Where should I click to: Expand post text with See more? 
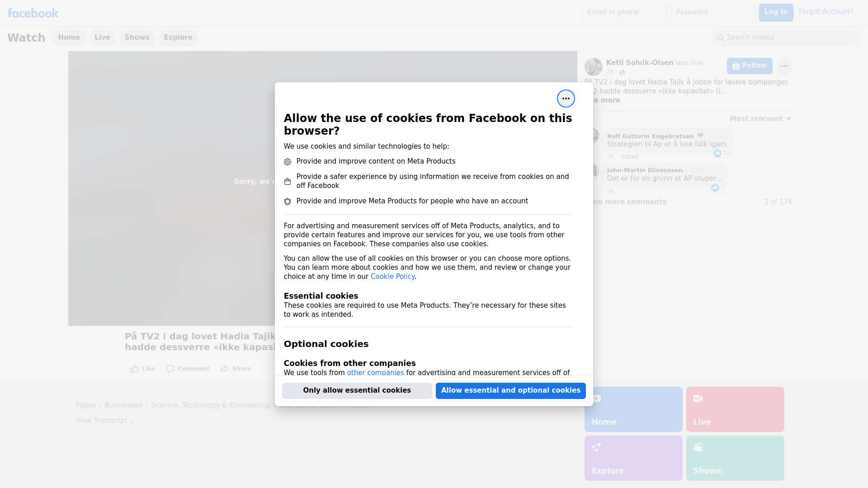click(603, 100)
